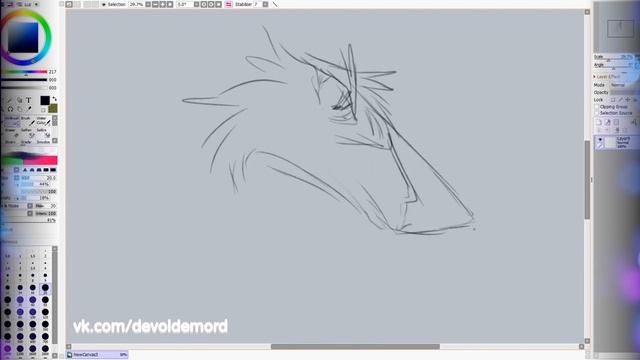The image size is (640, 360).
Task: Click the canvas vertical scrollbar thumb
Action: pos(587,180)
